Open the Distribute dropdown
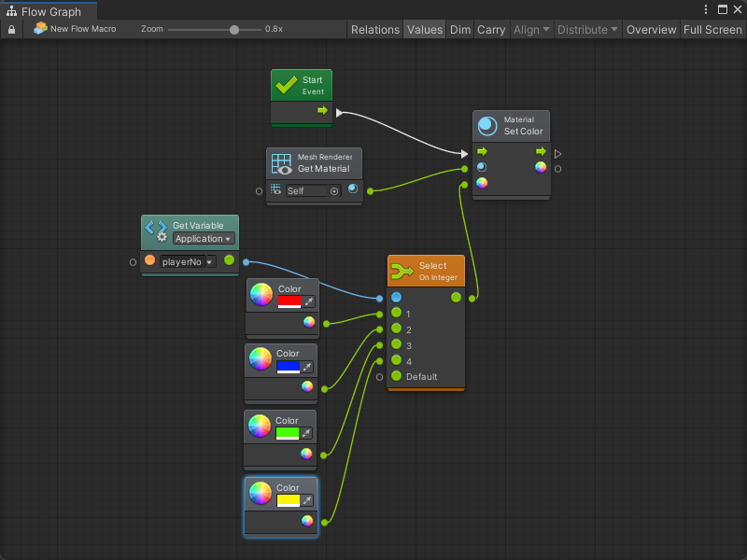The width and height of the screenshot is (747, 560). coord(586,30)
